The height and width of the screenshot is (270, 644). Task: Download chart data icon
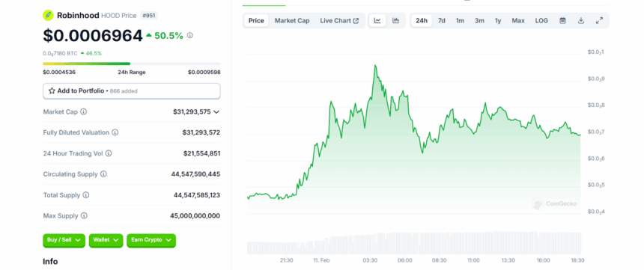click(581, 20)
